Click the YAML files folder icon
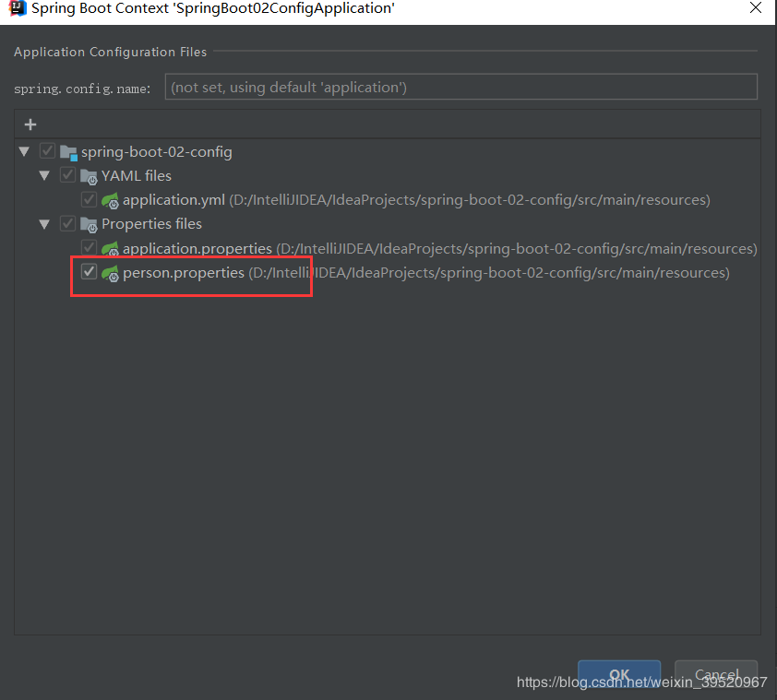Image resolution: width=777 pixels, height=700 pixels. [89, 176]
